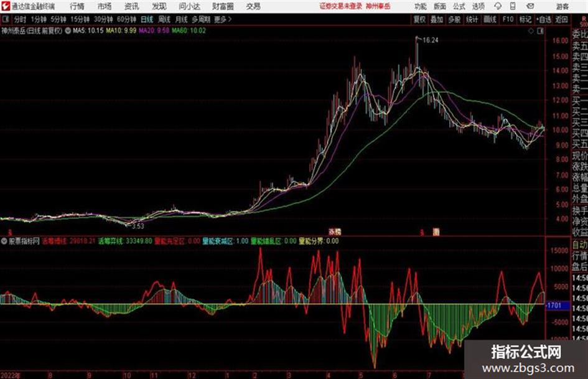588x379 pixels.
Task: Click the 活筹弃线 33349.80 value
Action: [125, 241]
